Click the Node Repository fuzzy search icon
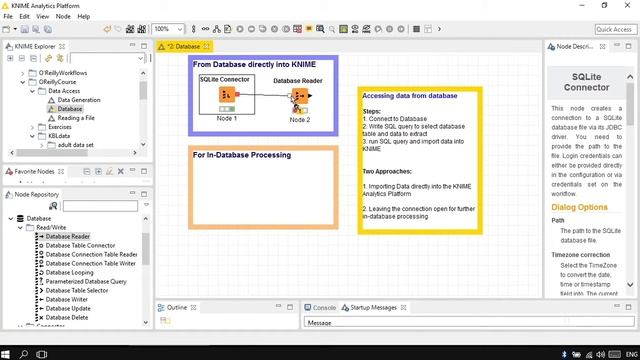This screenshot has height=360, width=640. pyautogui.click(x=53, y=206)
